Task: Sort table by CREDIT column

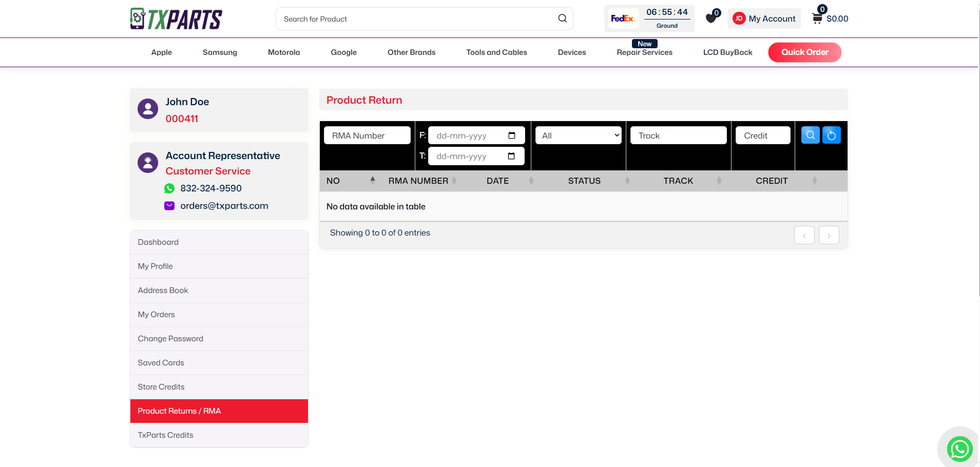Action: click(772, 181)
